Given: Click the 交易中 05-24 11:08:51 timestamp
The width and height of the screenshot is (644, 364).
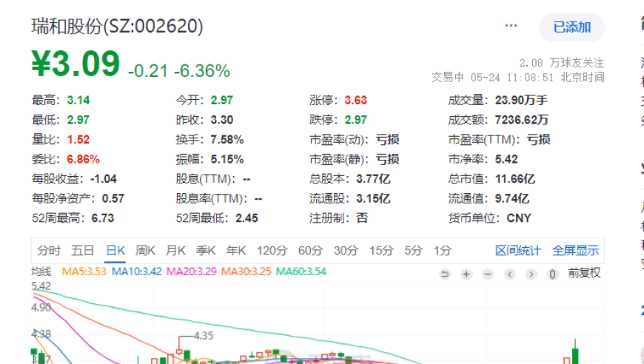Looking at the screenshot, I should [x=518, y=77].
